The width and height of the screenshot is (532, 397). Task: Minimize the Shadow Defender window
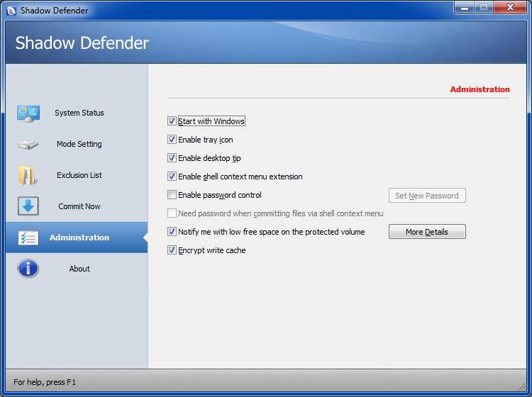pyautogui.click(x=465, y=8)
